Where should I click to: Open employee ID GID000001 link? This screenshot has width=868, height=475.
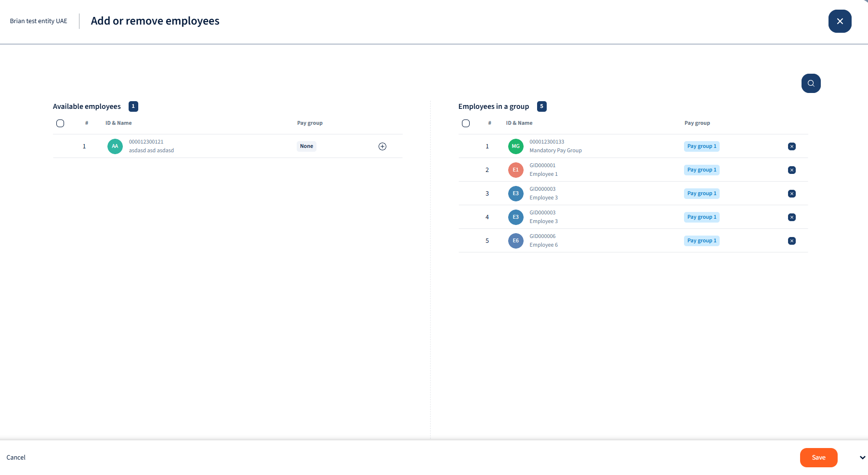click(542, 165)
